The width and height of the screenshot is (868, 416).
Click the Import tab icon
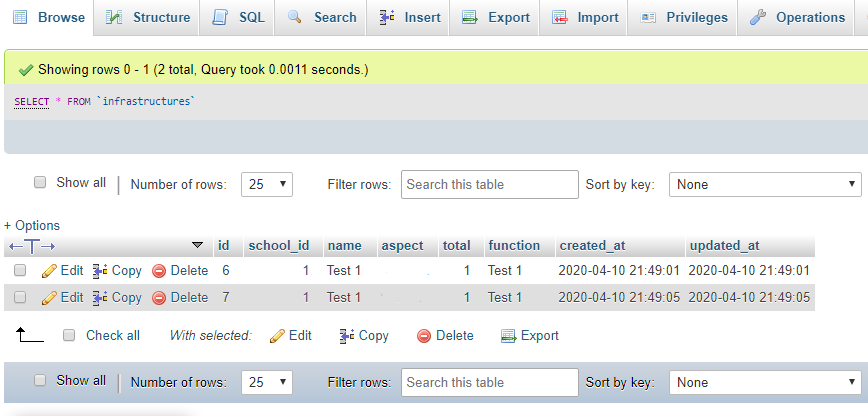[560, 18]
